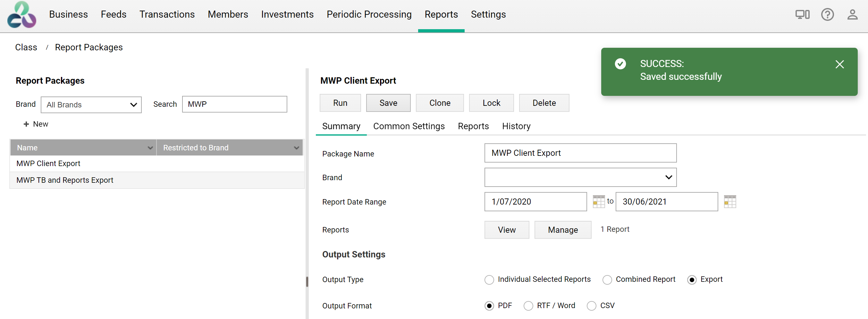Click the panel splitter handle
Viewport: 868px width, 319px height.
click(x=307, y=281)
